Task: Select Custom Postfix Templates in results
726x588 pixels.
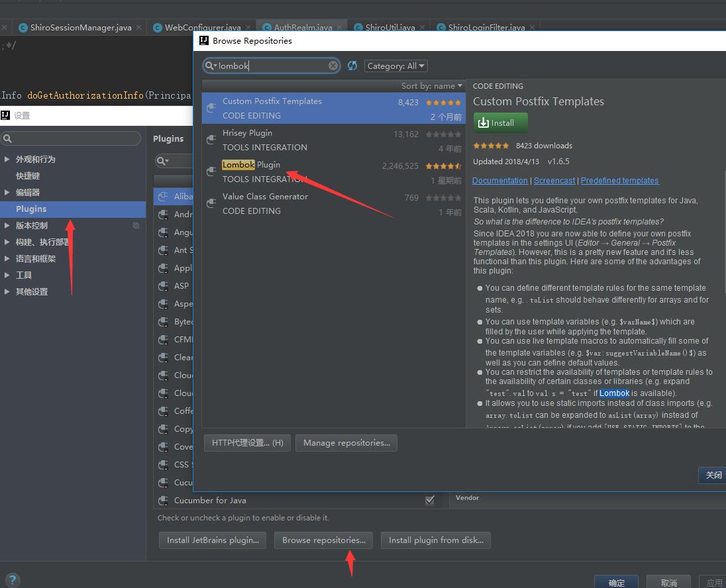Action: (x=333, y=109)
